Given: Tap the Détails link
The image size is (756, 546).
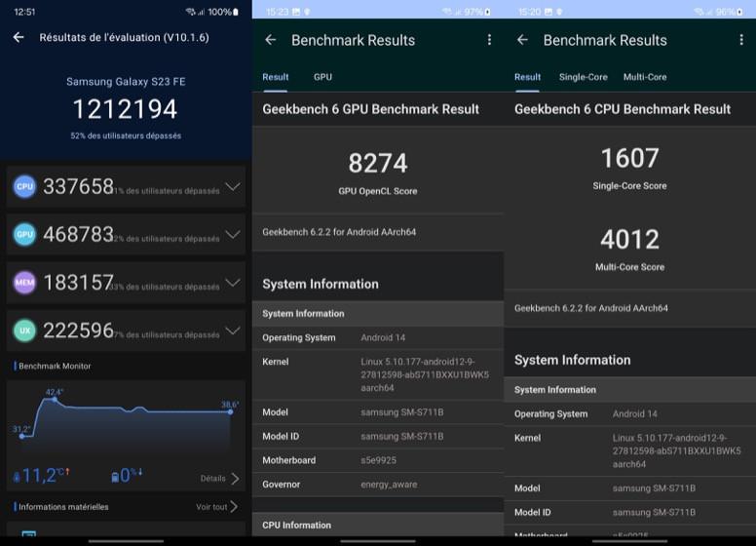Looking at the screenshot, I should click(x=212, y=479).
